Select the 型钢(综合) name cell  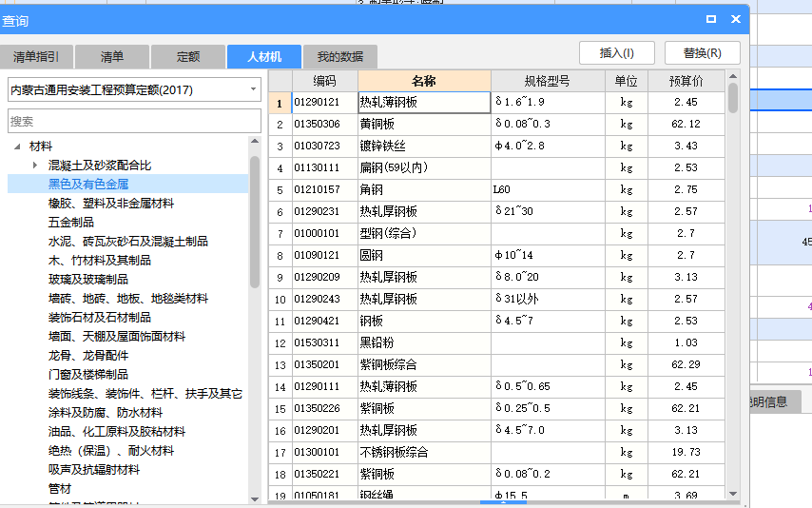(x=424, y=233)
